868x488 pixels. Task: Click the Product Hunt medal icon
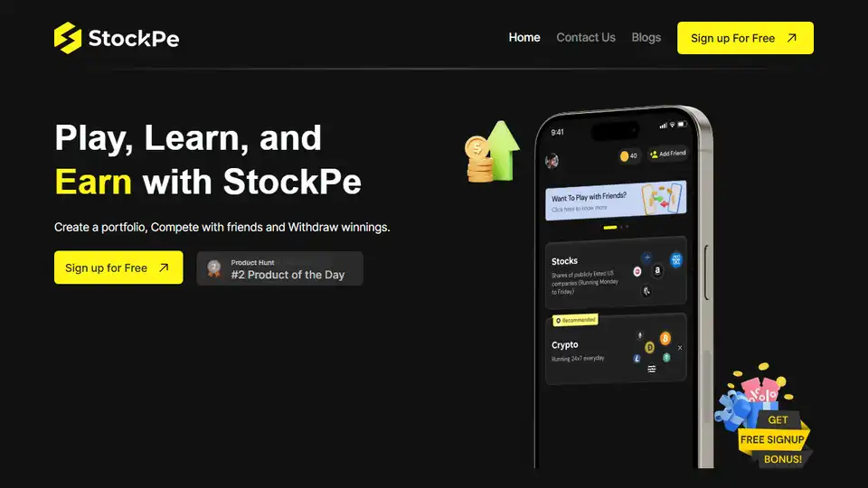(x=213, y=268)
